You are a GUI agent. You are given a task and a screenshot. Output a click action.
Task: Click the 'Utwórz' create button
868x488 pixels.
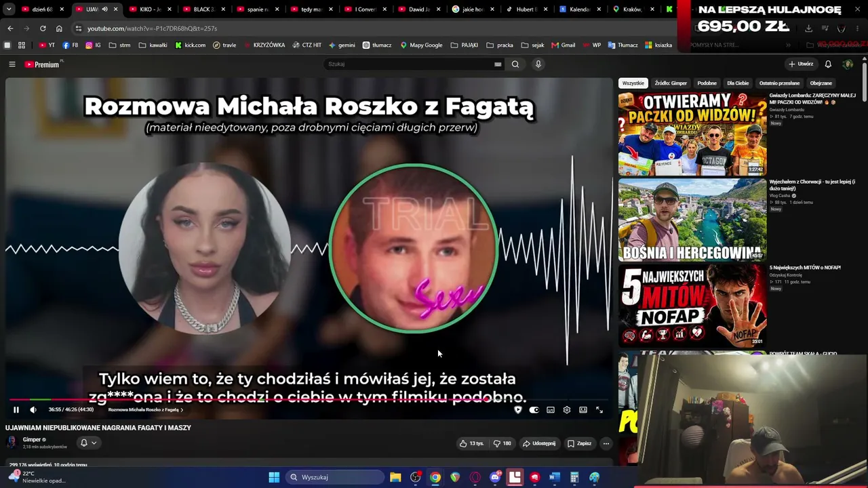click(801, 64)
